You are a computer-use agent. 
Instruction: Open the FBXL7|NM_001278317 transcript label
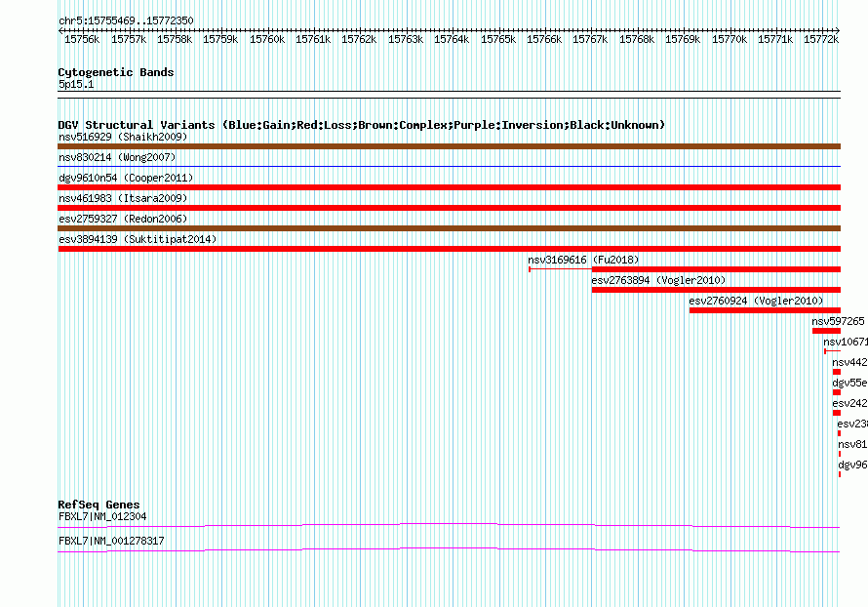point(111,541)
